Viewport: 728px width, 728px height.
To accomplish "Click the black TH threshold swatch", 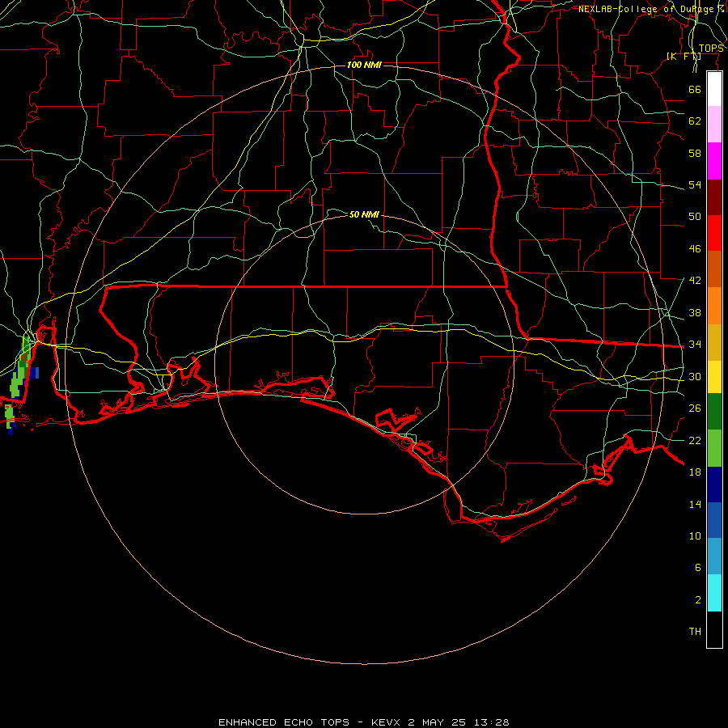I will 714,629.
